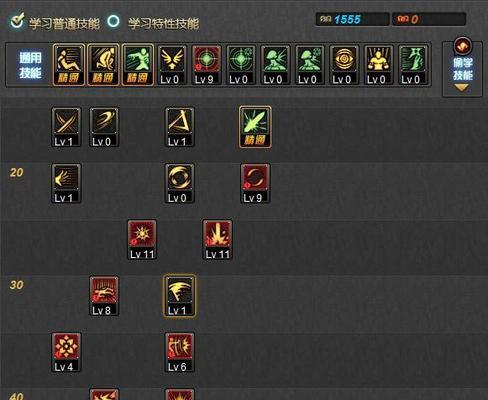The width and height of the screenshot is (488, 400).
Task: Click the blue 1555 SP points field
Action: tap(352, 19)
